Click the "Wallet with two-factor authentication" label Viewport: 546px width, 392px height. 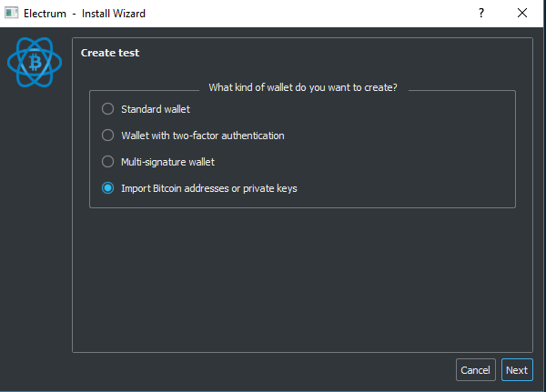point(203,136)
